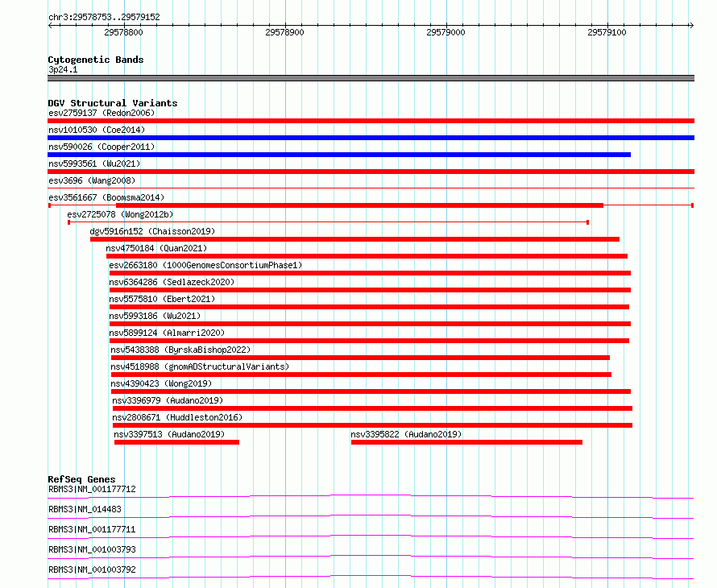Click the RBMS3|NM_014483 transcript label
This screenshot has height=588, width=717.
click(85, 509)
